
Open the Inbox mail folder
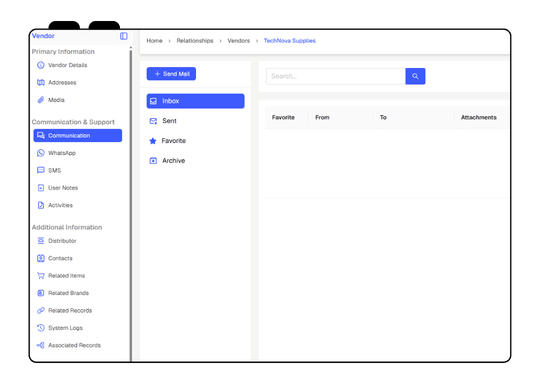(x=196, y=101)
